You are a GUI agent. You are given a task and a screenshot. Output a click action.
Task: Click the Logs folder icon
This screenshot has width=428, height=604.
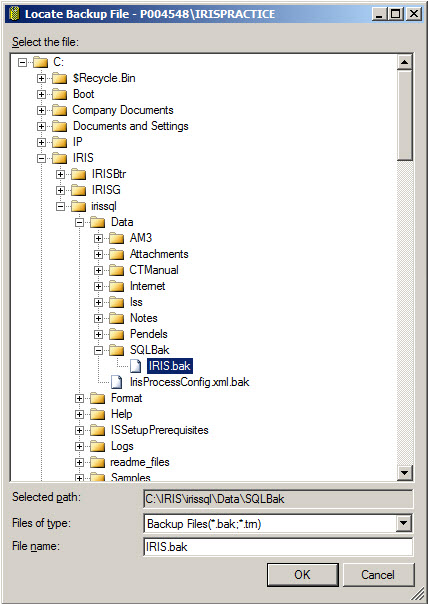(x=97, y=446)
